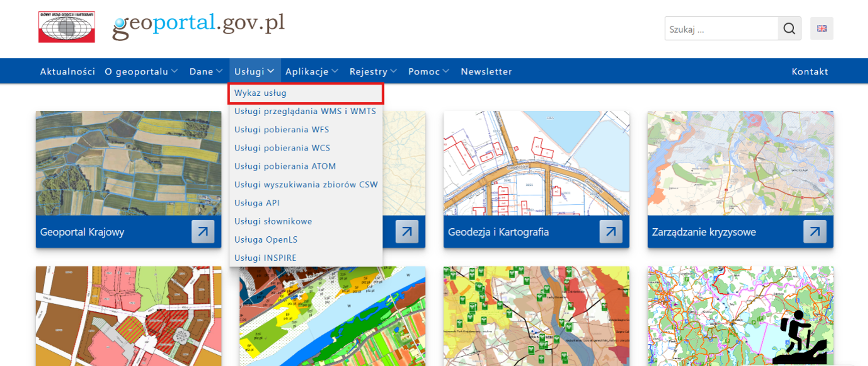Open Geodezja i Kartografia arrow icon

[611, 231]
